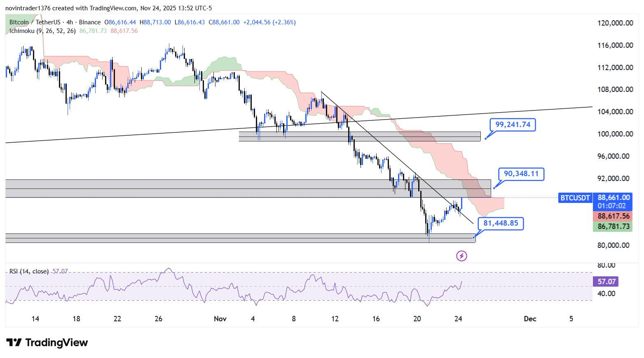Click the Bitcoin / TetherUS chart title
Image resolution: width=644 pixels, height=358 pixels.
(x=35, y=22)
